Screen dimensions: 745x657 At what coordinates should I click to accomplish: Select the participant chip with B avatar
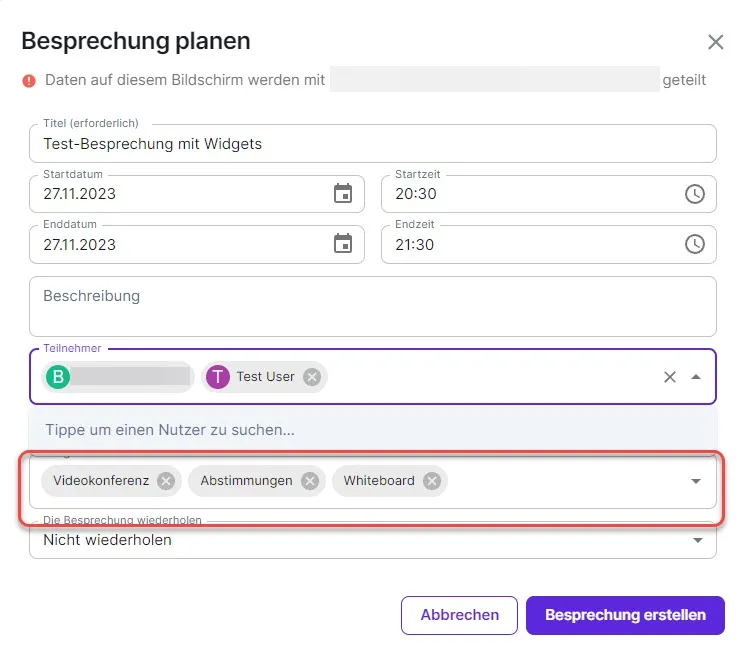point(118,377)
